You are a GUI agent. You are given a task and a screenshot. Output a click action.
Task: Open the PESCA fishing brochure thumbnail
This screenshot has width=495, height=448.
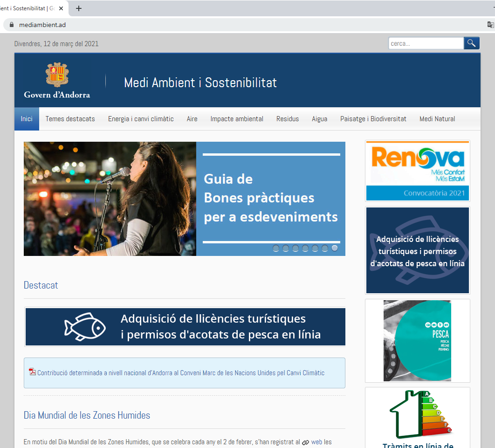tap(417, 340)
